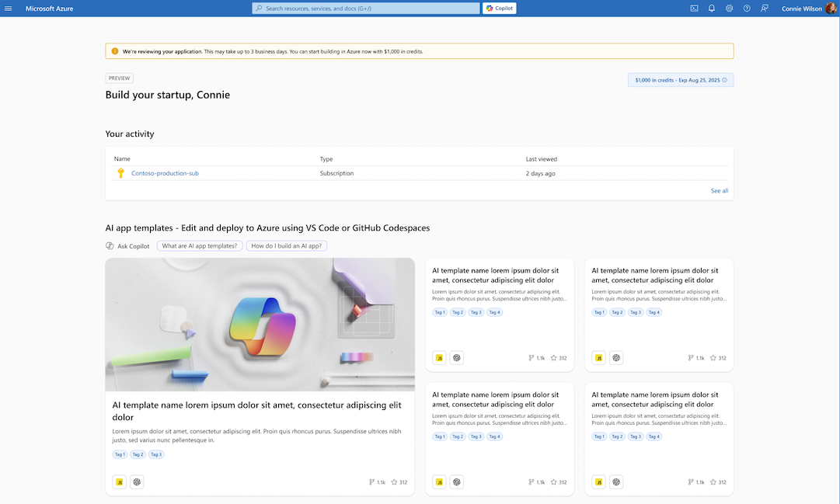Click Tag 1 on the featured template card

coord(120,454)
